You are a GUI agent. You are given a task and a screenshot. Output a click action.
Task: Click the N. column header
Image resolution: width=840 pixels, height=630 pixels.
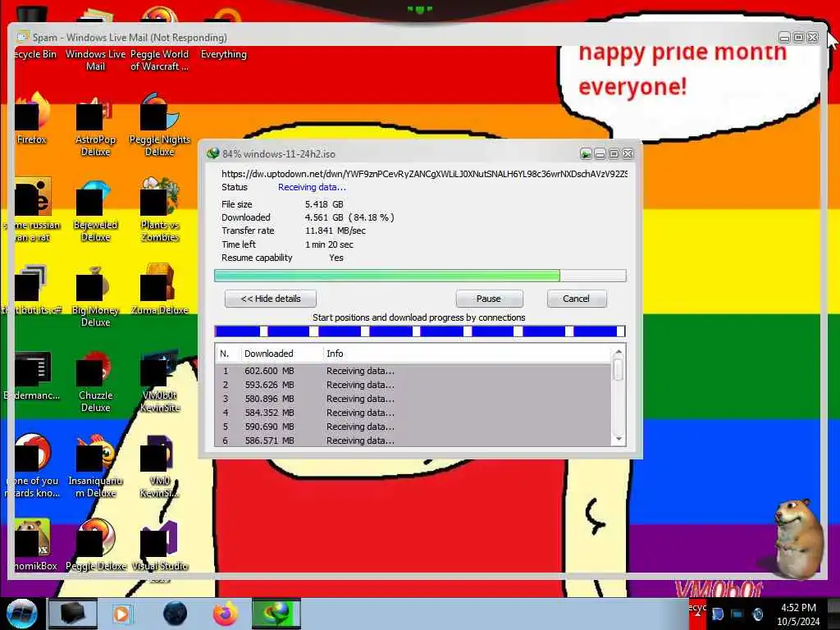[x=228, y=354]
